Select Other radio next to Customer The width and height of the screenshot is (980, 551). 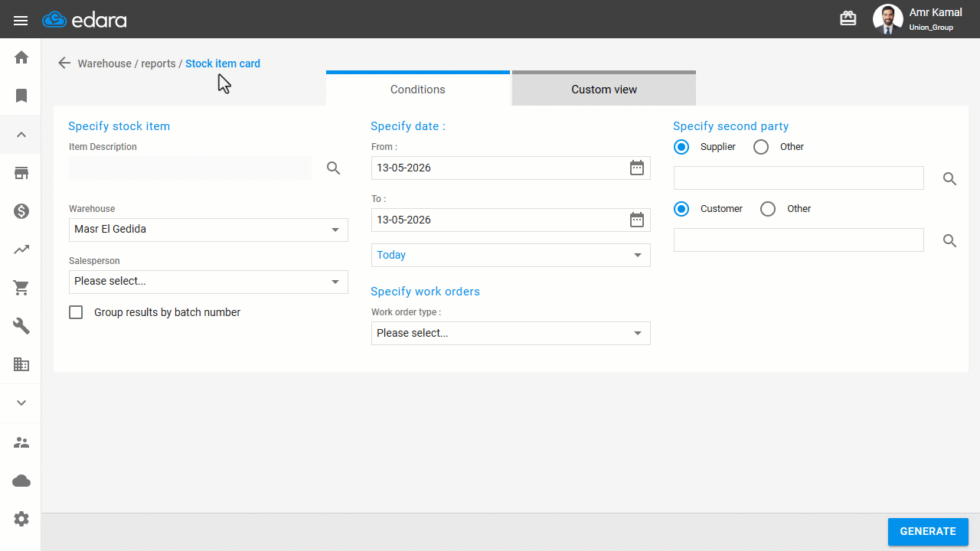(768, 209)
